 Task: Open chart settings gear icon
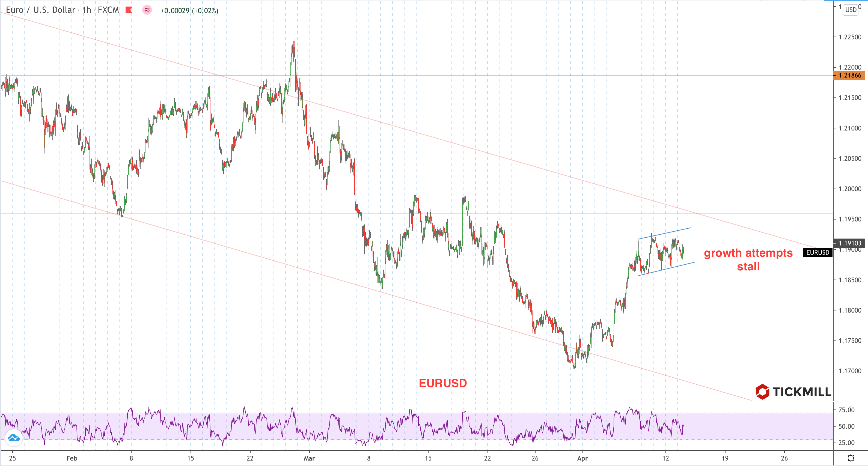coord(851,458)
